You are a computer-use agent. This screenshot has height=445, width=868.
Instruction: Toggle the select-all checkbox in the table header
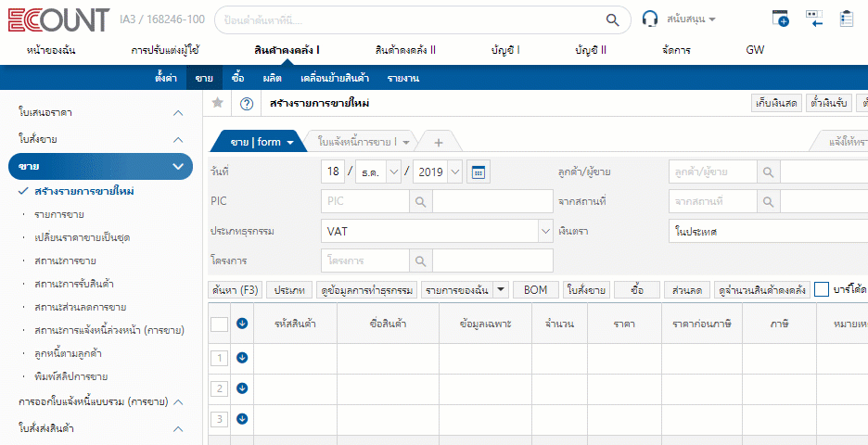click(x=219, y=324)
